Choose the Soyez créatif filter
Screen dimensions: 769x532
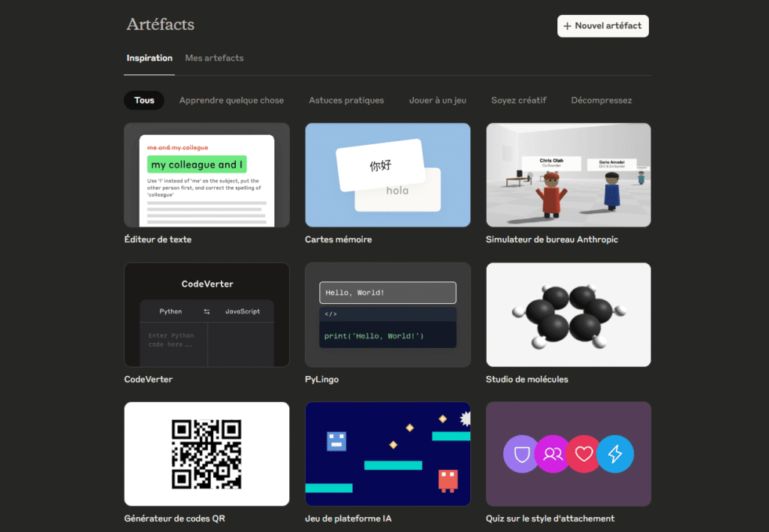pos(518,101)
